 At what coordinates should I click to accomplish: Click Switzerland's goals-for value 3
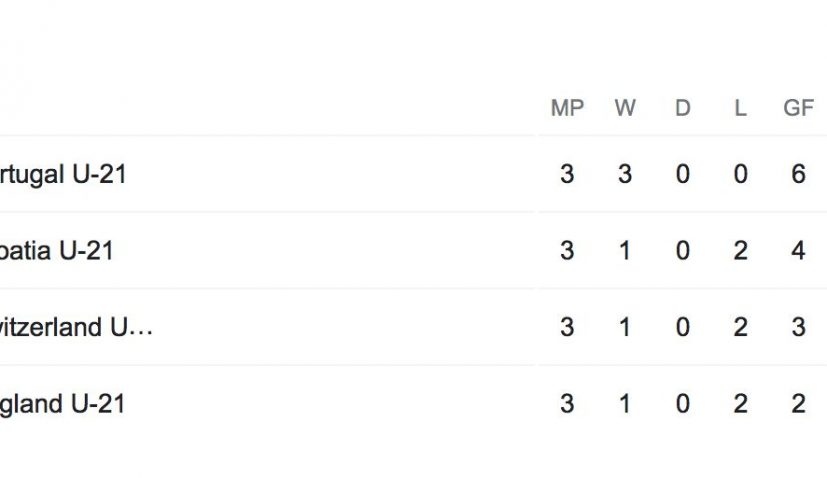798,327
